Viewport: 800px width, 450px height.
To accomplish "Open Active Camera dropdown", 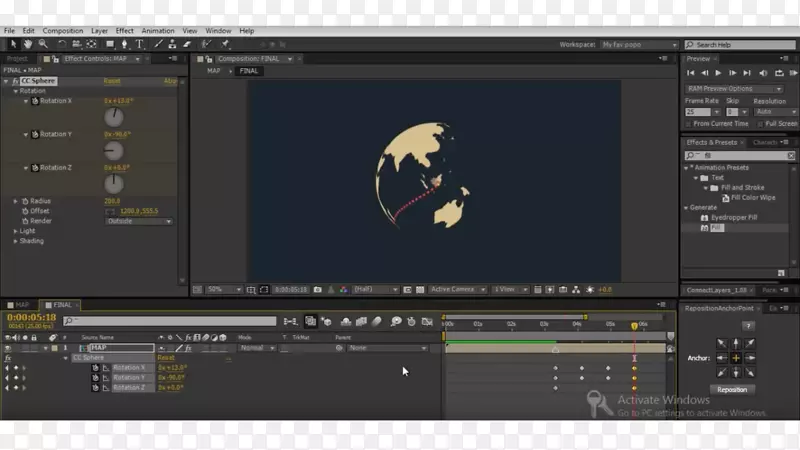I will coord(457,289).
